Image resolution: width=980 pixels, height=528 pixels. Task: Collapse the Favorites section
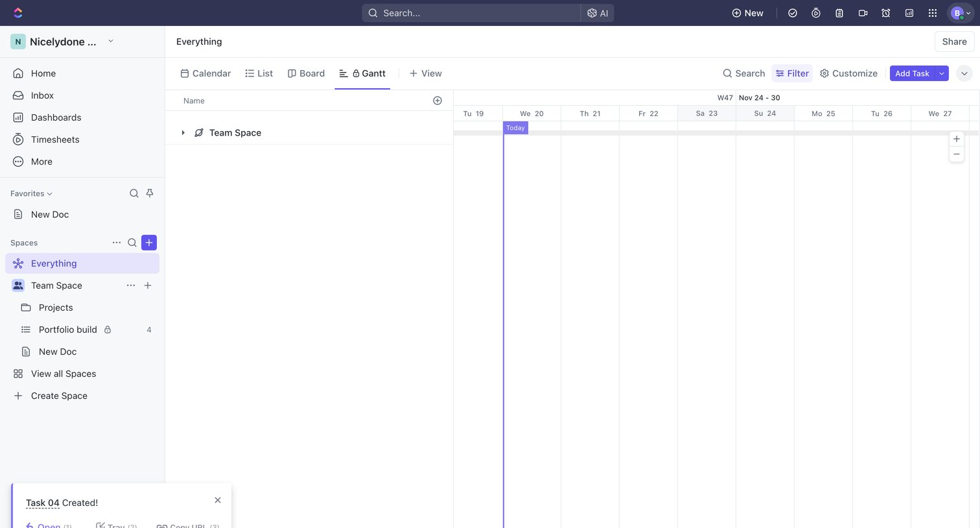point(31,193)
